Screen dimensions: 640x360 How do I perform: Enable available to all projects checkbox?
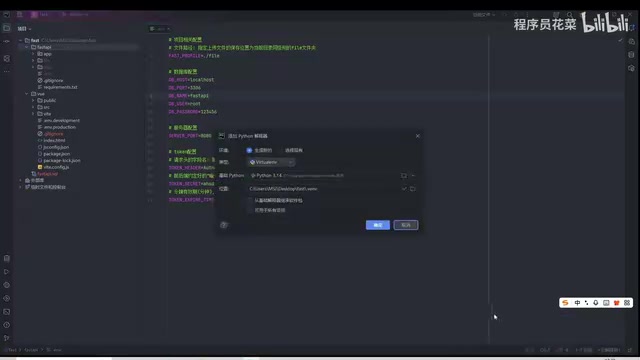coord(250,210)
